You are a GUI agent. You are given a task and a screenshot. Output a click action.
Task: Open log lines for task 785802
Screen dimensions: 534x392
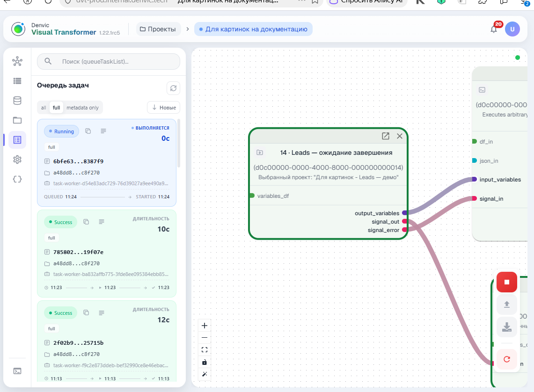point(102,222)
